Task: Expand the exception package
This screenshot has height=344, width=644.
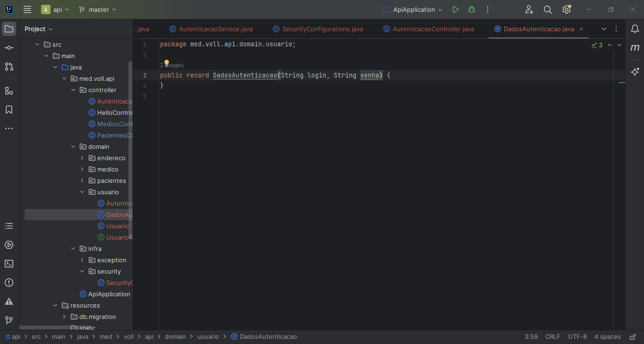Action: tap(82, 260)
